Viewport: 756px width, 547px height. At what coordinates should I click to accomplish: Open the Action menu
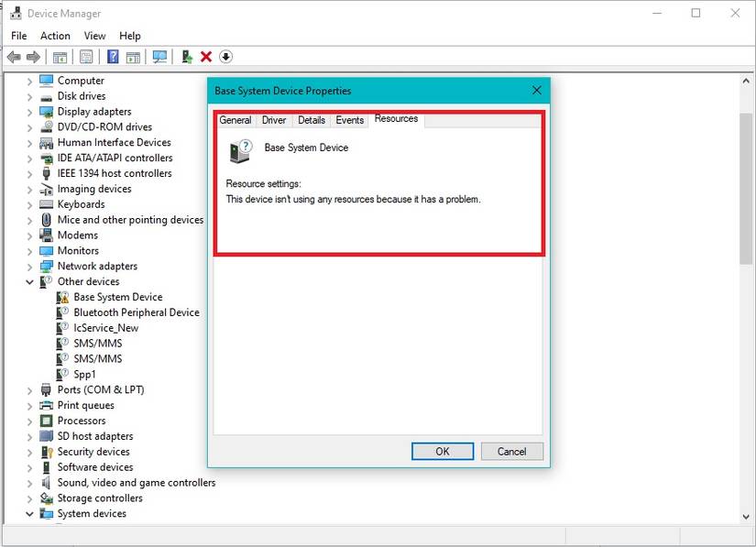coord(56,36)
